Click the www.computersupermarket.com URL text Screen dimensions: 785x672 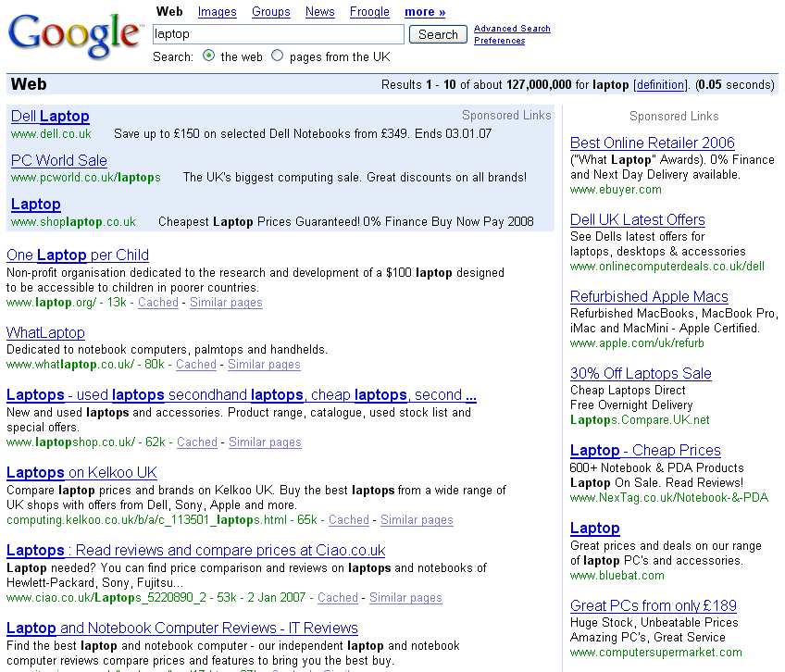655,653
